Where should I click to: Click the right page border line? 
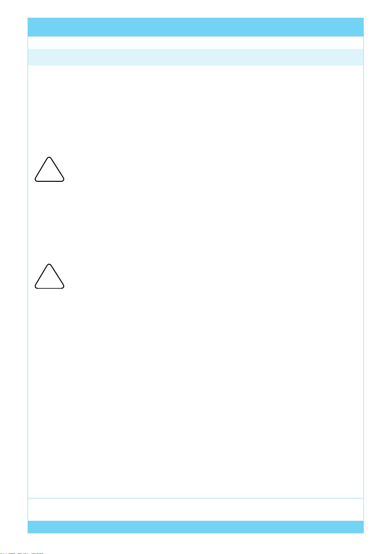tap(363, 279)
